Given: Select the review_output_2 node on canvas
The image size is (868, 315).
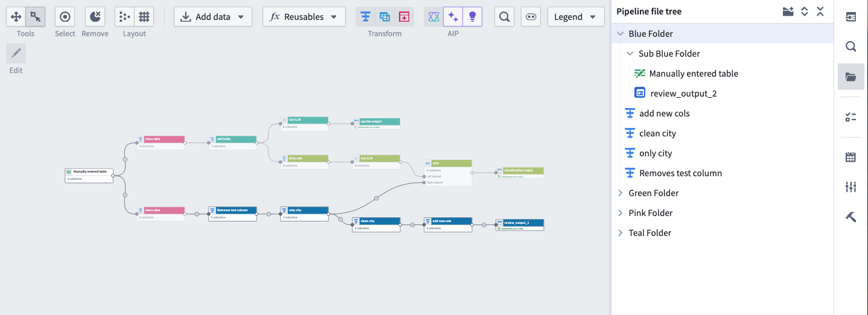Looking at the screenshot, I should click(520, 224).
